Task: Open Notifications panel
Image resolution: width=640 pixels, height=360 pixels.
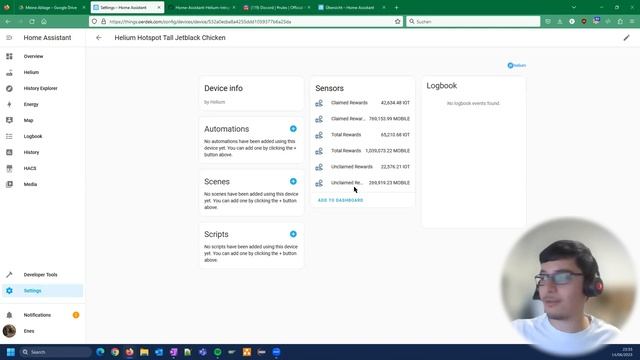Action: coord(42,315)
